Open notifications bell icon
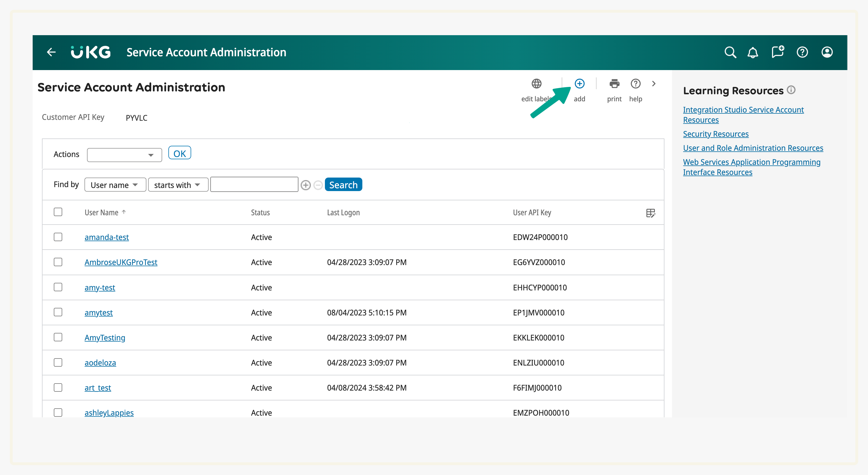Screen dimensions: 868x475 click(752, 52)
